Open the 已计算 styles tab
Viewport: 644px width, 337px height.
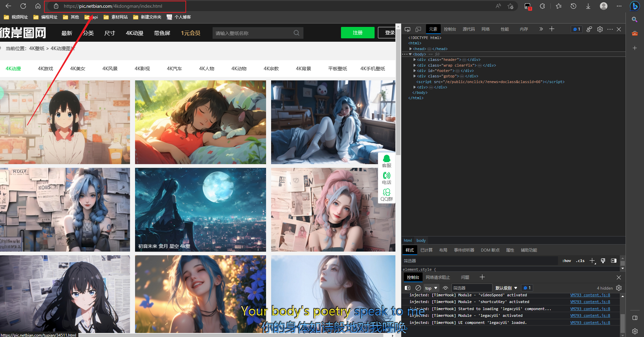point(426,250)
